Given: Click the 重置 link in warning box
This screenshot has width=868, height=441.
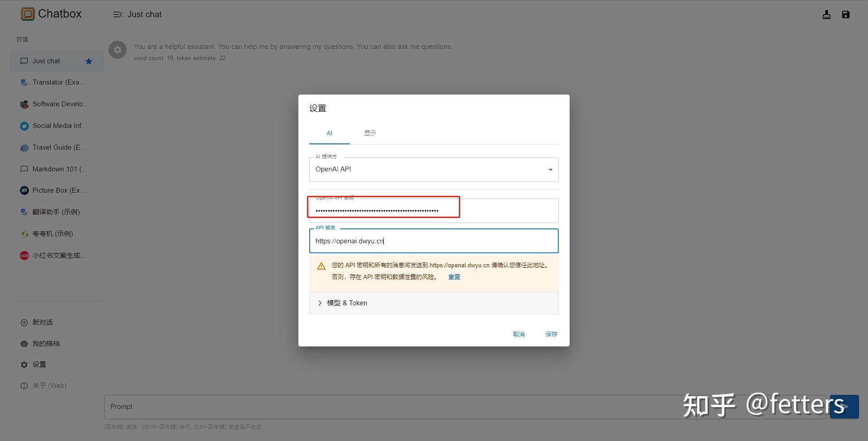Looking at the screenshot, I should (x=454, y=276).
